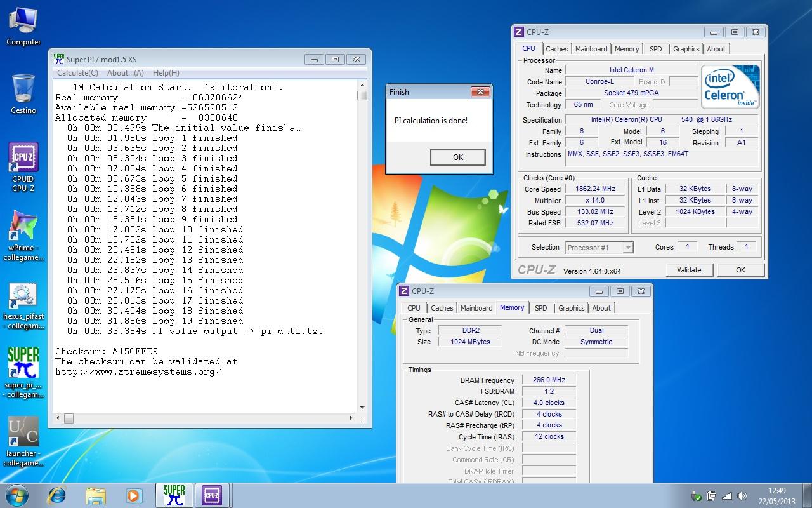Image resolution: width=812 pixels, height=508 pixels.
Task: Switch to About tab in upper CPU-Z
Action: pos(716,49)
